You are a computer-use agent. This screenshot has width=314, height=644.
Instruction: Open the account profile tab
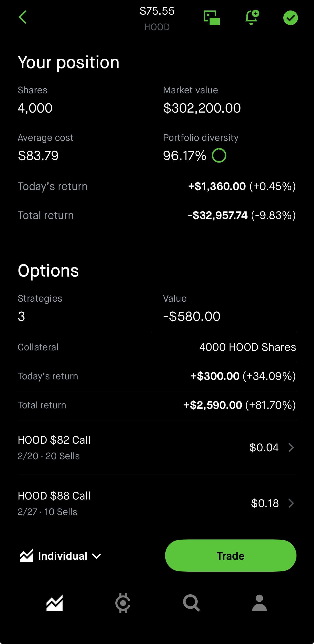click(x=259, y=603)
